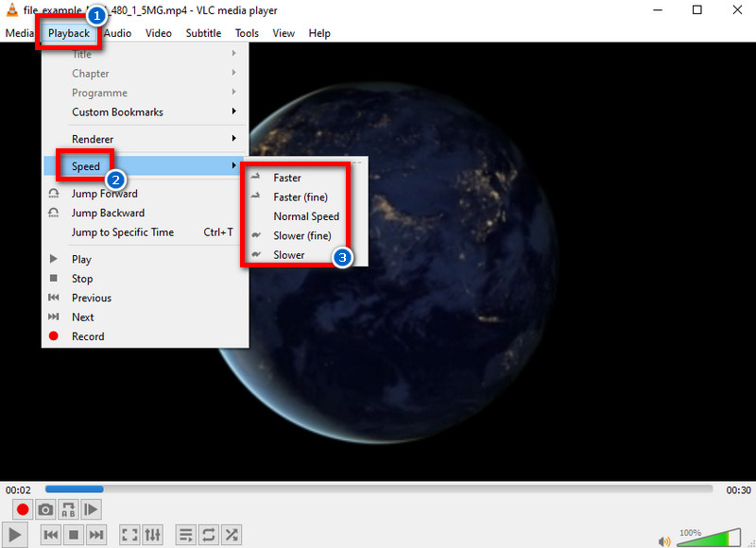The width and height of the screenshot is (756, 548).
Task: Close the VLC media player window
Action: pos(737,9)
